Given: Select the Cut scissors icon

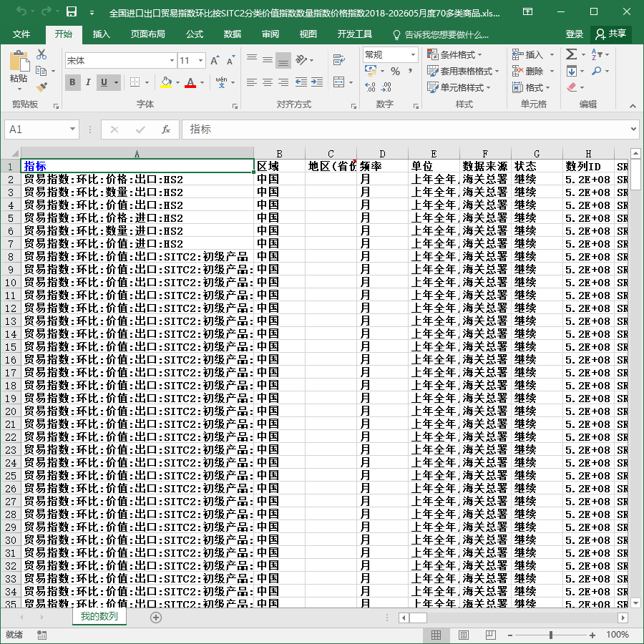Looking at the screenshot, I should [42, 54].
